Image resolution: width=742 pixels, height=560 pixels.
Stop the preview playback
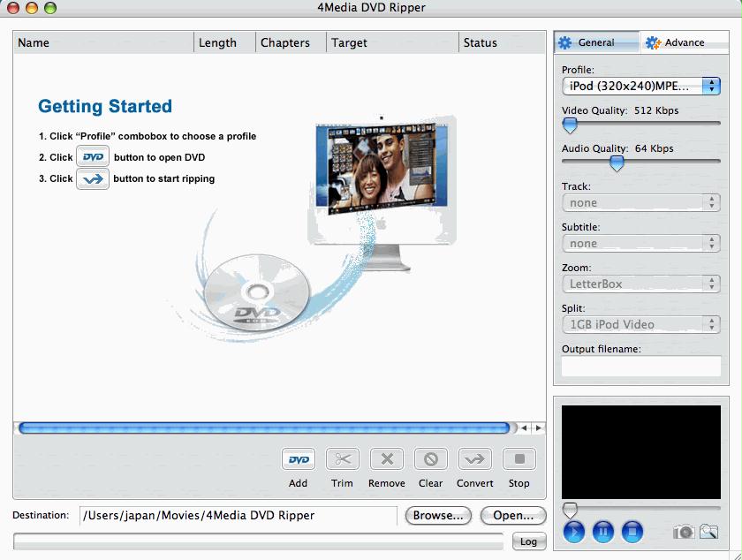[632, 532]
